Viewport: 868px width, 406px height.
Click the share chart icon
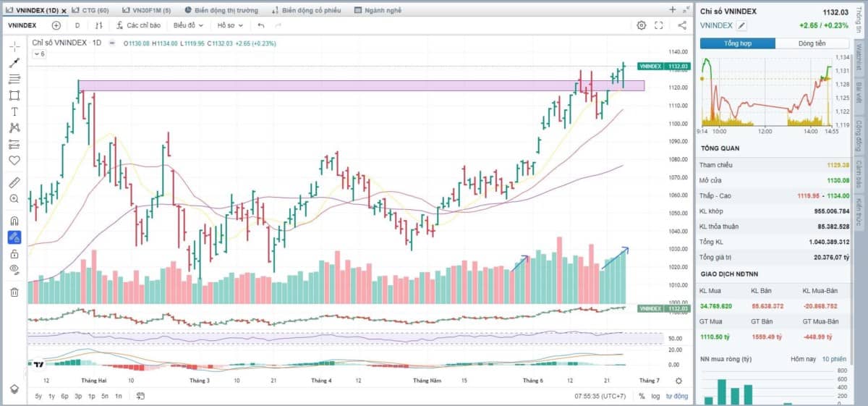pyautogui.click(x=682, y=25)
